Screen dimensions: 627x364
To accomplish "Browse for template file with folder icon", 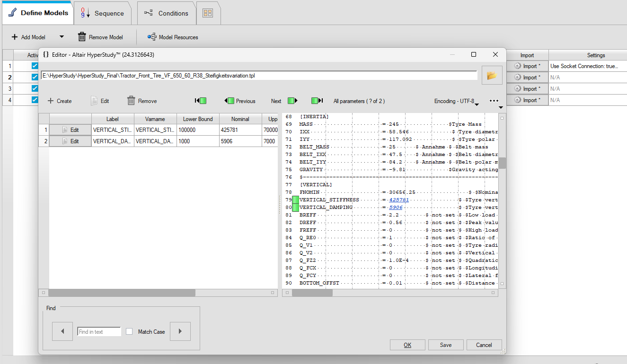I will coord(492,75).
